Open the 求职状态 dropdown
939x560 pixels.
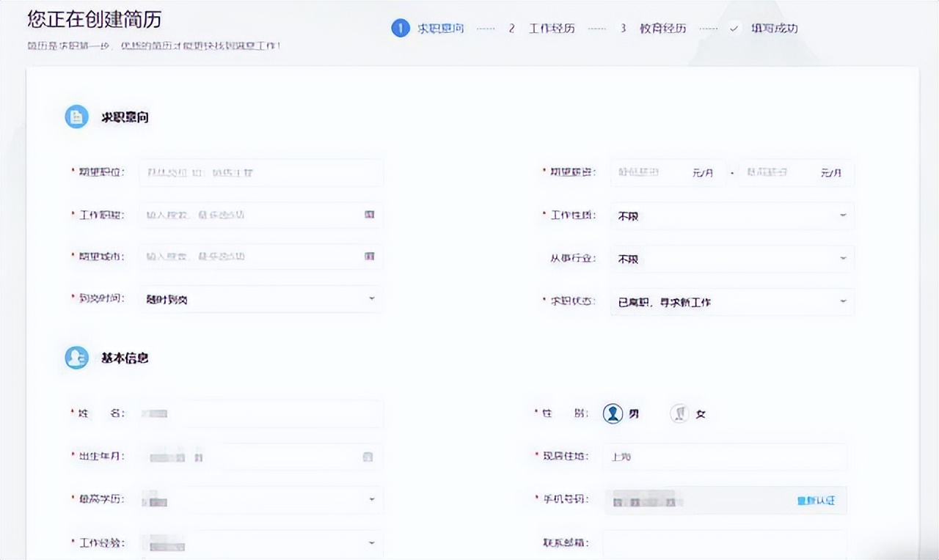tap(731, 301)
